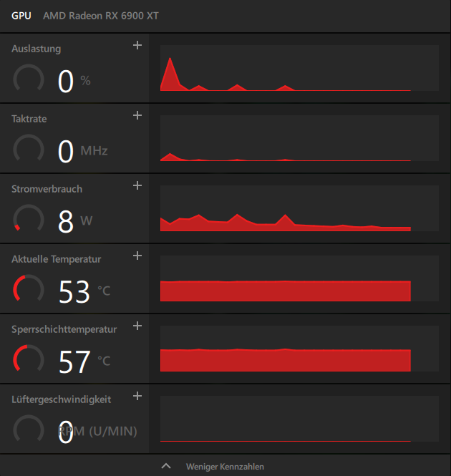Click the plus icon next to Aktuelle Temperatur
The image size is (451, 476).
point(137,256)
